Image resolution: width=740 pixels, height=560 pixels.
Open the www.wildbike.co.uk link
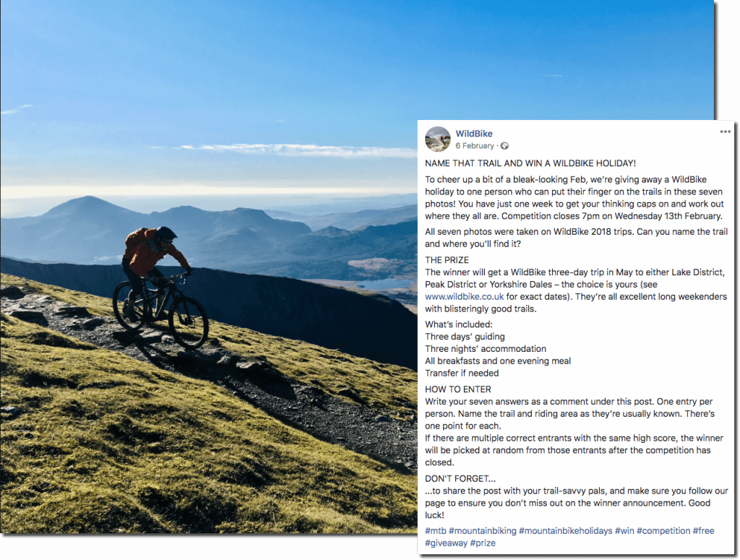coord(464,297)
